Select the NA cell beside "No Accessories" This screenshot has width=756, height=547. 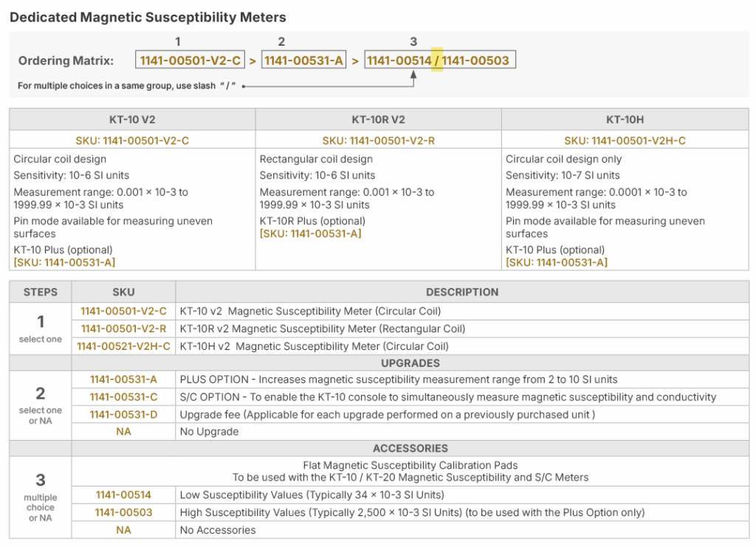[123, 530]
